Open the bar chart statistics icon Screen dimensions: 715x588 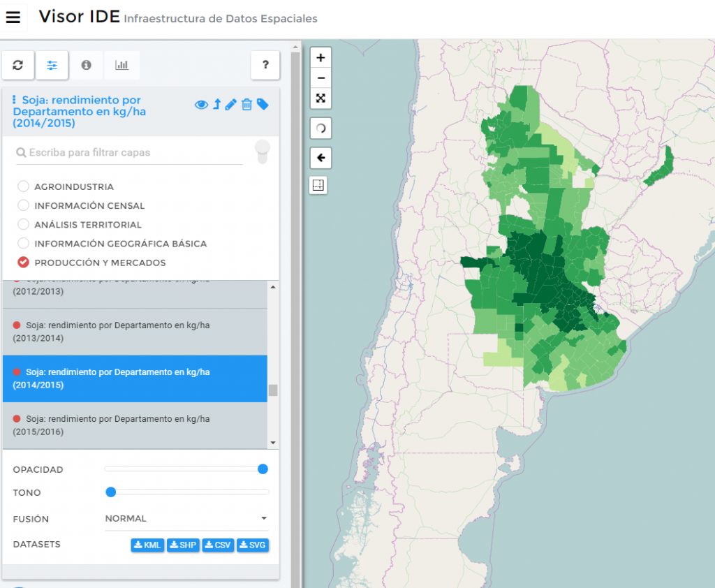tap(121, 65)
